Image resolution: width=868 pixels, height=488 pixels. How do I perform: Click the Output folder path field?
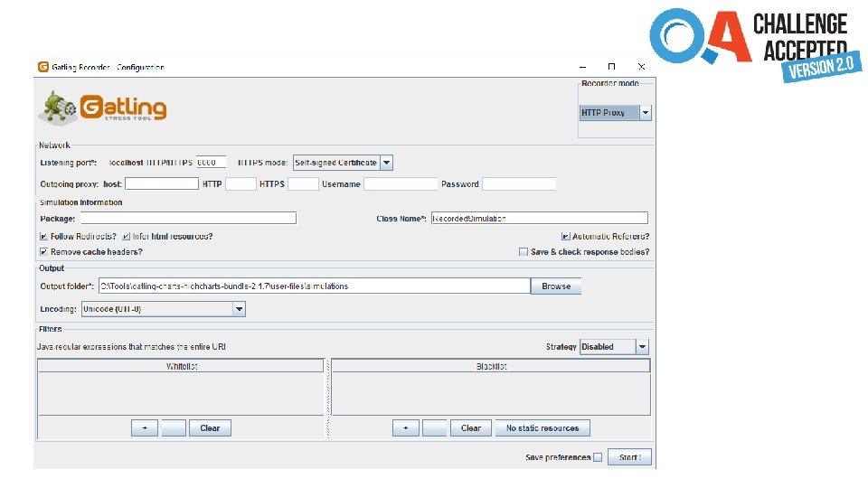[315, 286]
